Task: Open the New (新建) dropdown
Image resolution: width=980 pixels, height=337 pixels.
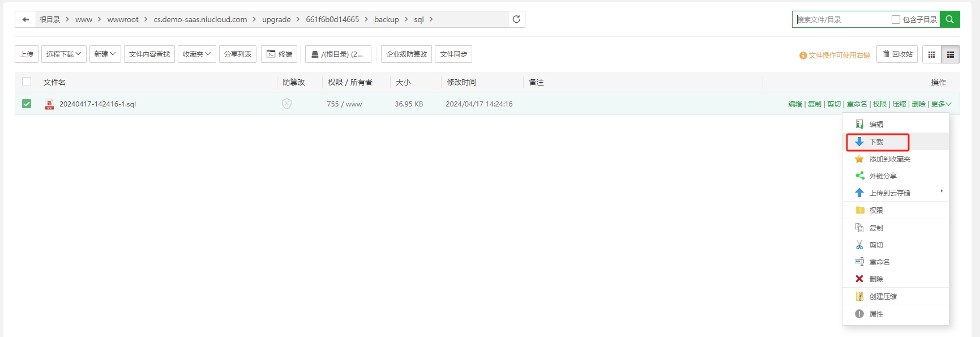Action: click(x=105, y=54)
